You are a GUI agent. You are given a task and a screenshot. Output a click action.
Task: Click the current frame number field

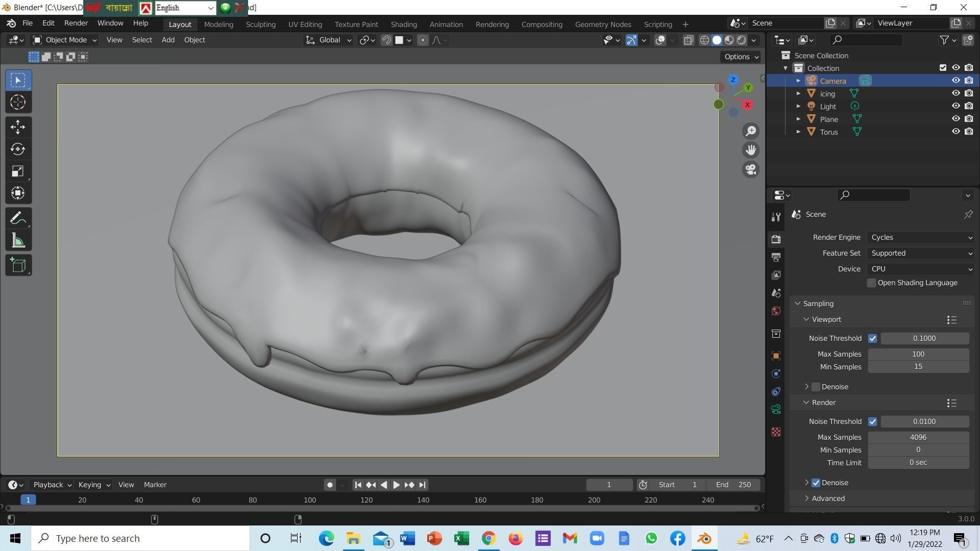tap(609, 485)
